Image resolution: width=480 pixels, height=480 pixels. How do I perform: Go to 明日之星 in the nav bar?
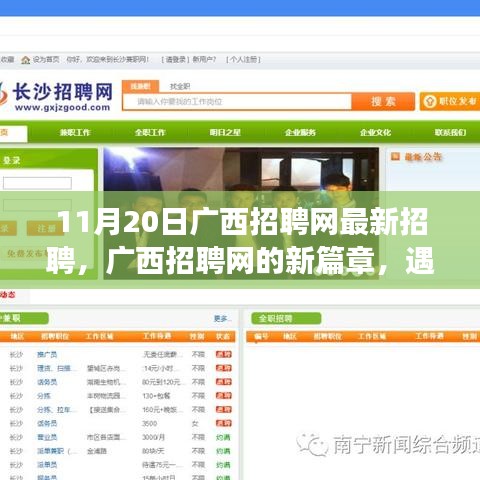click(x=225, y=133)
